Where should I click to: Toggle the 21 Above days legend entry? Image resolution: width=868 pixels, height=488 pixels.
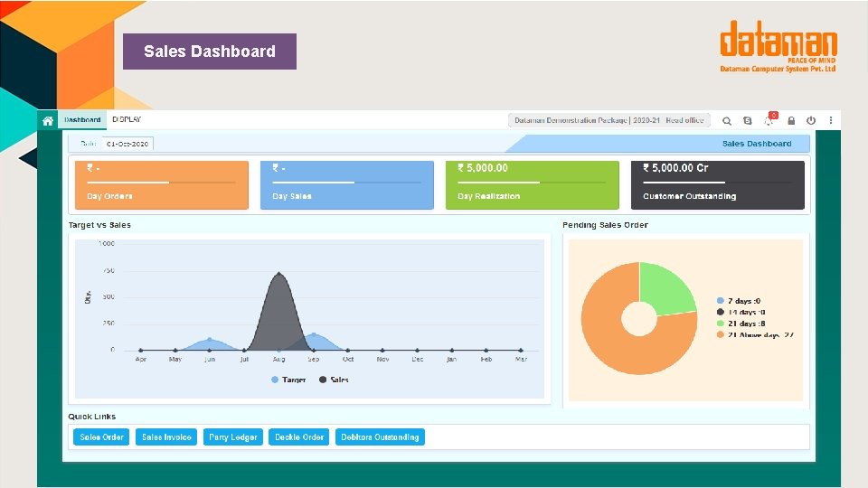[755, 334]
